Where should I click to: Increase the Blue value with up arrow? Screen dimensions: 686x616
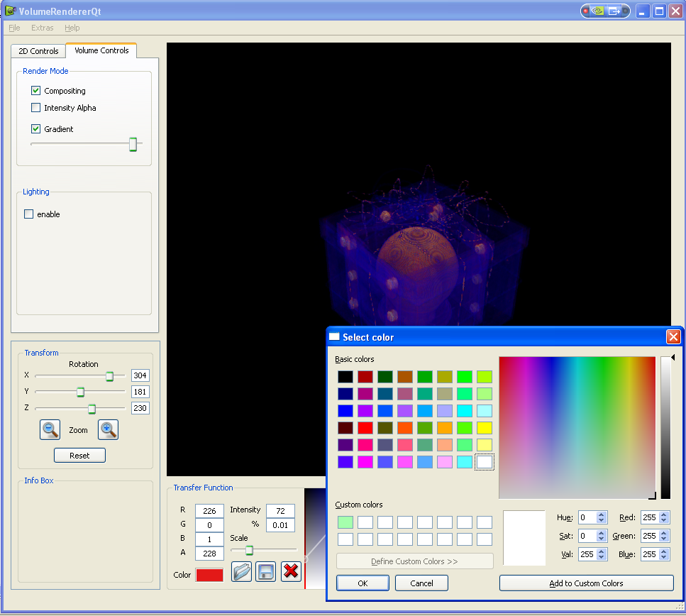[664, 551]
